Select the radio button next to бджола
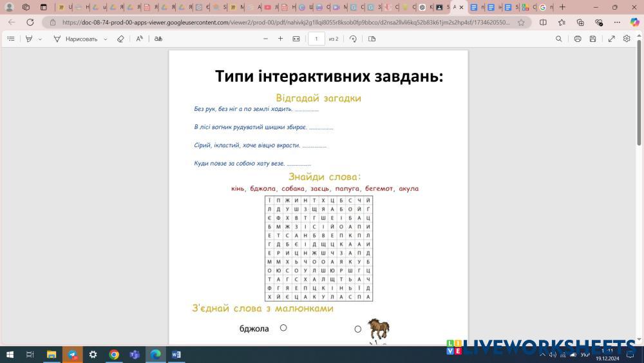The width and height of the screenshot is (644, 363). [x=283, y=328]
